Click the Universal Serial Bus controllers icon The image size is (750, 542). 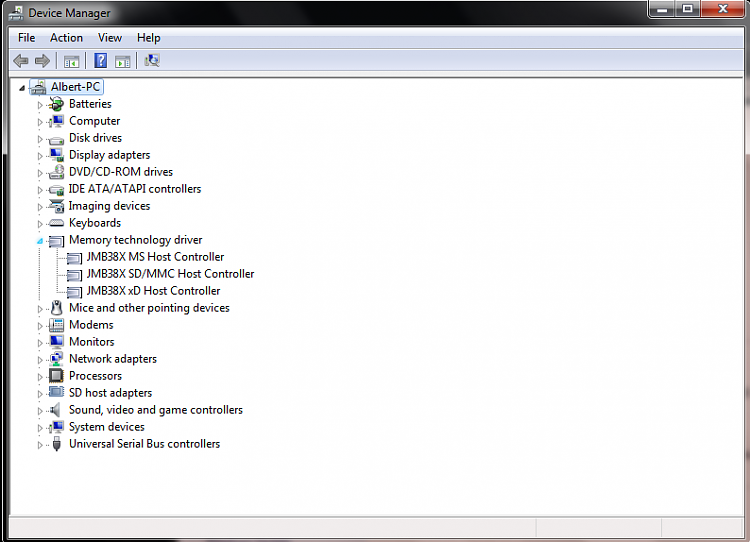pos(56,444)
